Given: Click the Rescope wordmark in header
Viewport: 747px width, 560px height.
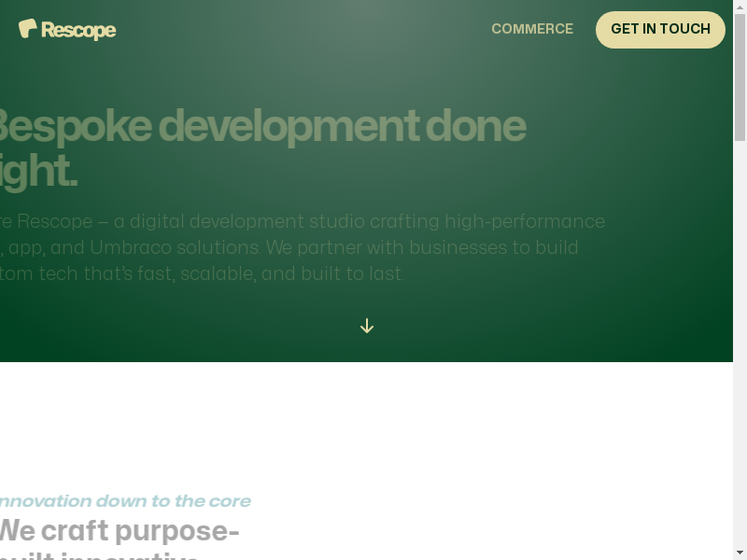Looking at the screenshot, I should [x=78, y=30].
